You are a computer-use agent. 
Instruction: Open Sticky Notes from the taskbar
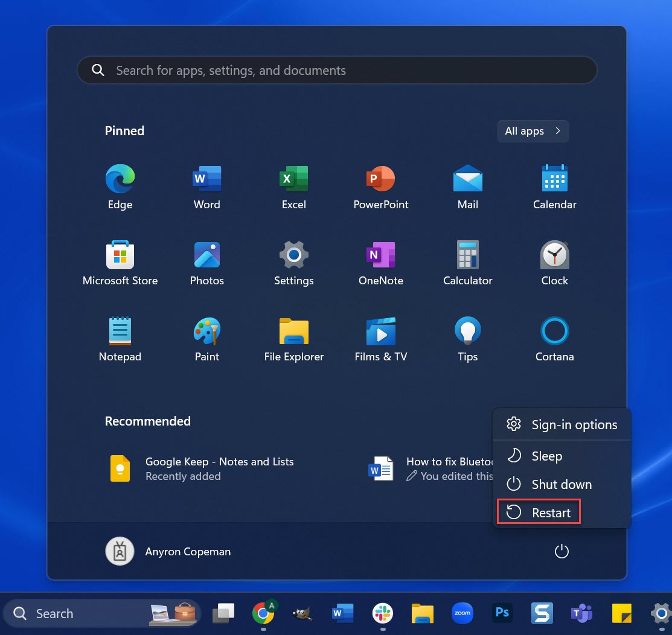pos(621,613)
